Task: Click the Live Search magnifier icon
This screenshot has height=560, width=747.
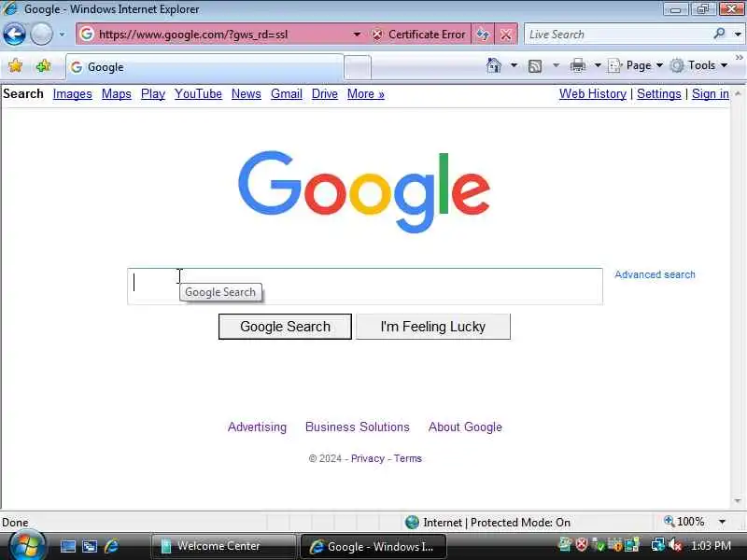Action: pos(720,34)
